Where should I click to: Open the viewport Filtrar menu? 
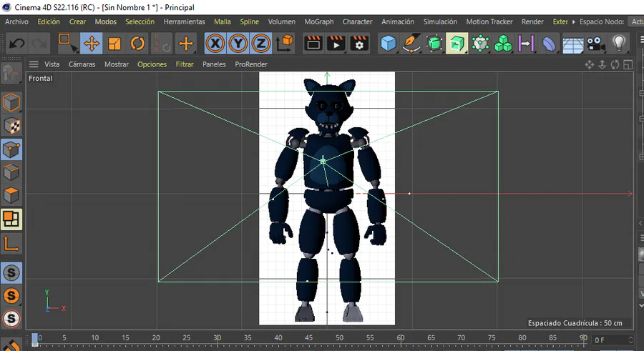(x=185, y=64)
